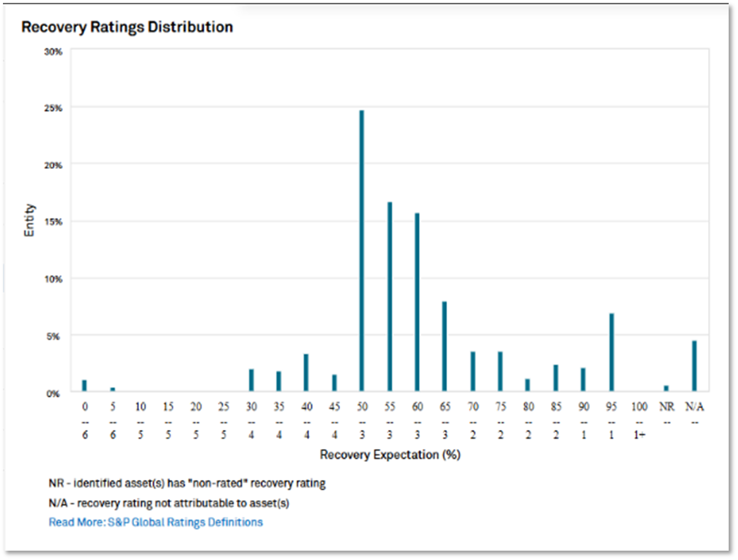Select the 65% recovery expectation bar

445,346
